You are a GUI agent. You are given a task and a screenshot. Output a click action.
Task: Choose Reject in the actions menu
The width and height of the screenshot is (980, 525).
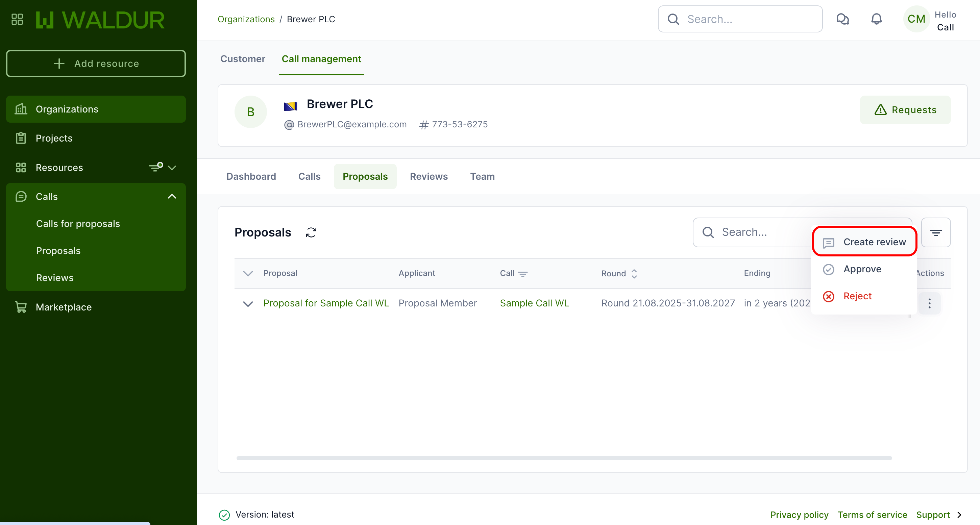(x=857, y=296)
